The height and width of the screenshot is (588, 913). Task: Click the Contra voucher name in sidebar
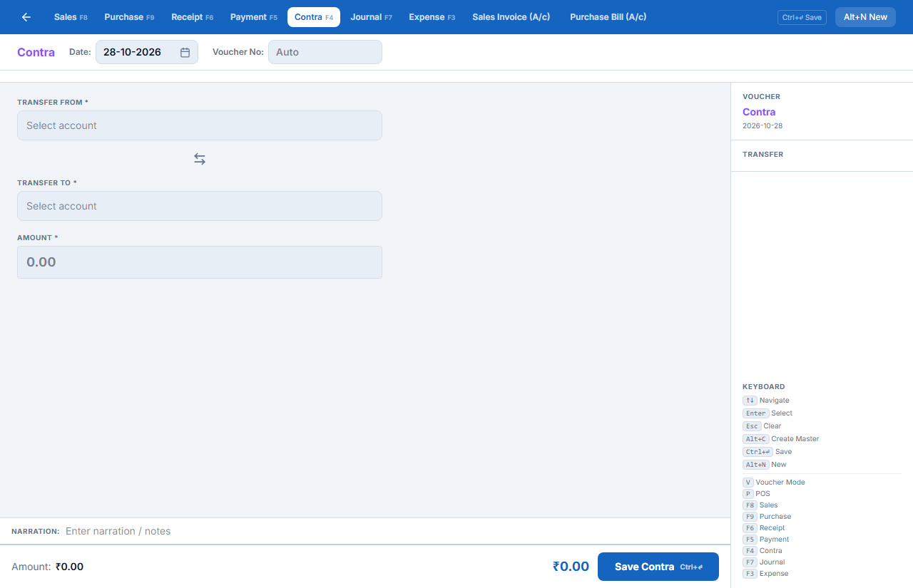point(759,112)
